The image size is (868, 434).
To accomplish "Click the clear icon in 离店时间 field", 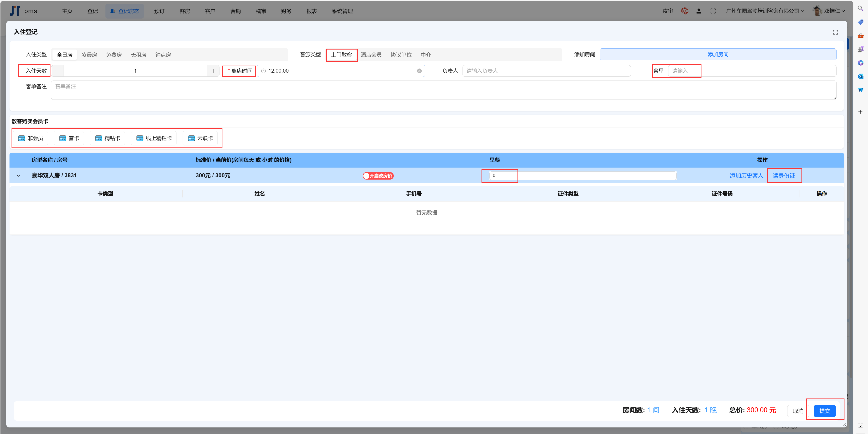I will coord(419,71).
